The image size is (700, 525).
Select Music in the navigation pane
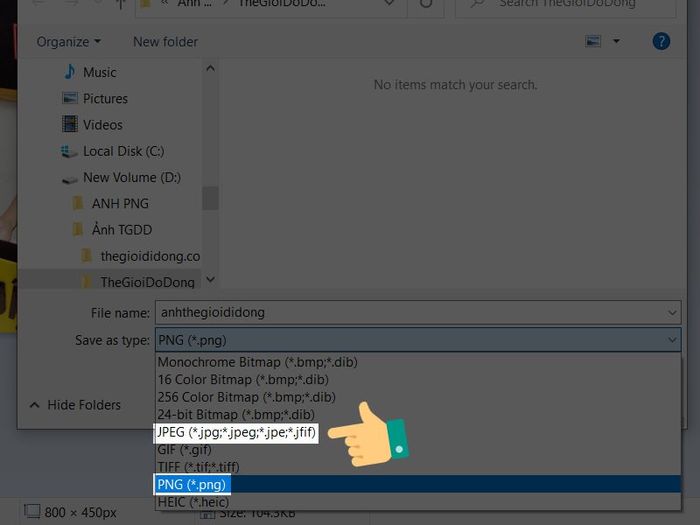coord(99,72)
